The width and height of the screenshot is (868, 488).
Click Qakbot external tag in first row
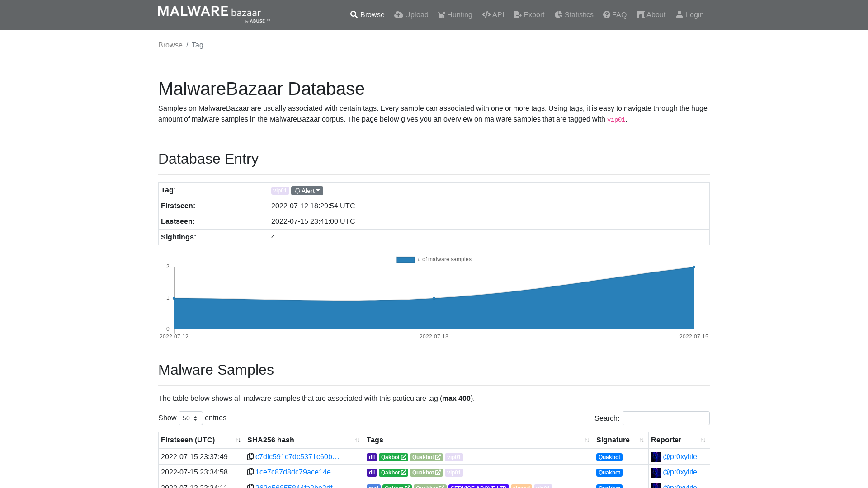click(x=393, y=457)
